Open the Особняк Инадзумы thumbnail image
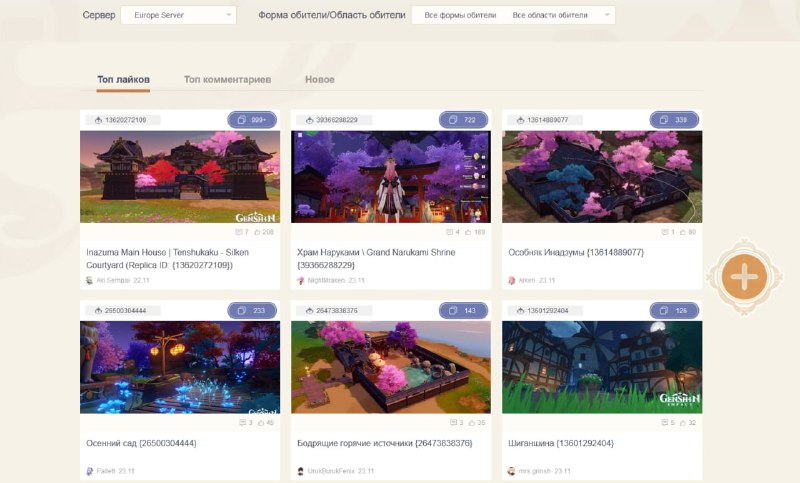 (x=602, y=177)
